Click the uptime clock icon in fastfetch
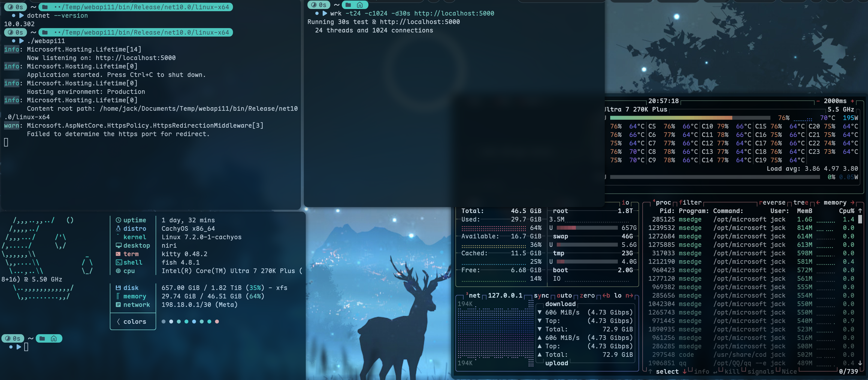 click(118, 220)
